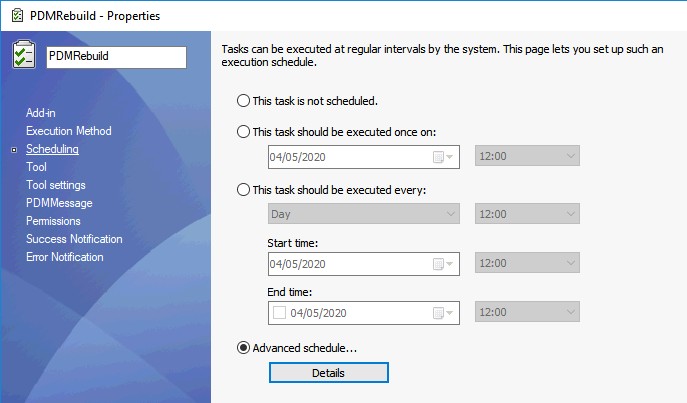Viewport: 687px width, 403px height.
Task: Select the Advanced schedule radio button
Action: [243, 347]
